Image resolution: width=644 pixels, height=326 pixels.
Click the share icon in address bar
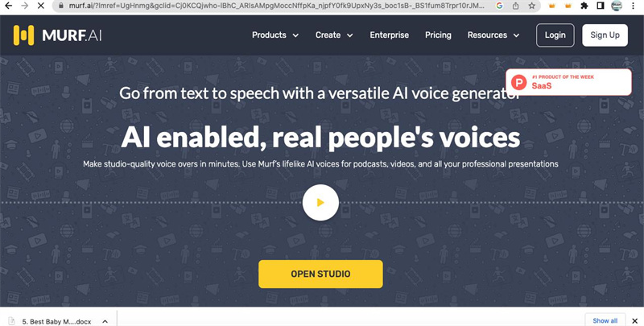(514, 6)
